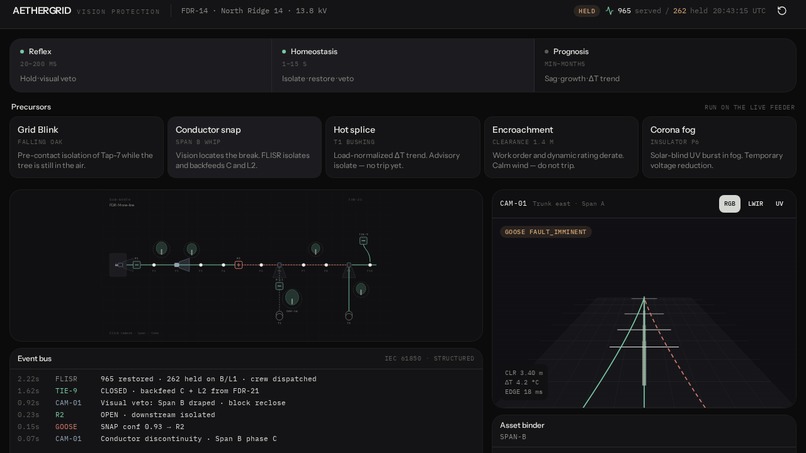The image size is (806, 453).
Task: Click the CAM-01 camera title
Action: coord(513,204)
